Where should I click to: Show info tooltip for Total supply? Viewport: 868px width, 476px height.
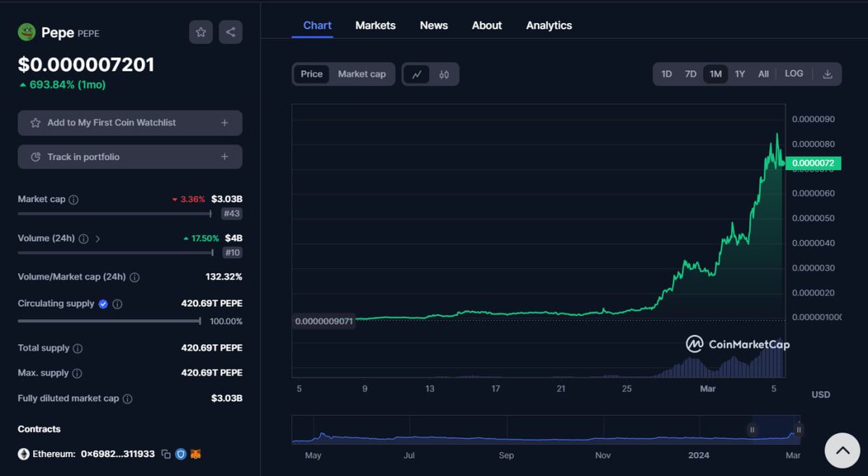77,349
